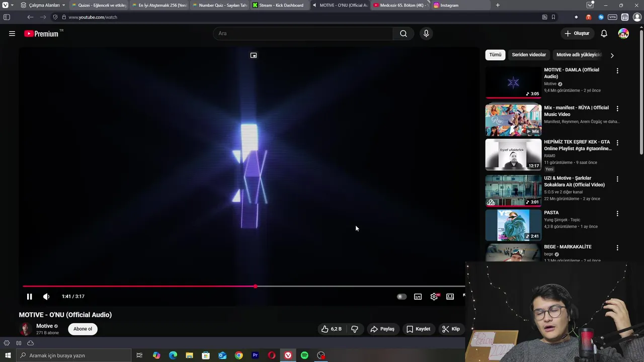Create a clip with the Klip button
This screenshot has height=362, width=644.
pyautogui.click(x=451, y=329)
